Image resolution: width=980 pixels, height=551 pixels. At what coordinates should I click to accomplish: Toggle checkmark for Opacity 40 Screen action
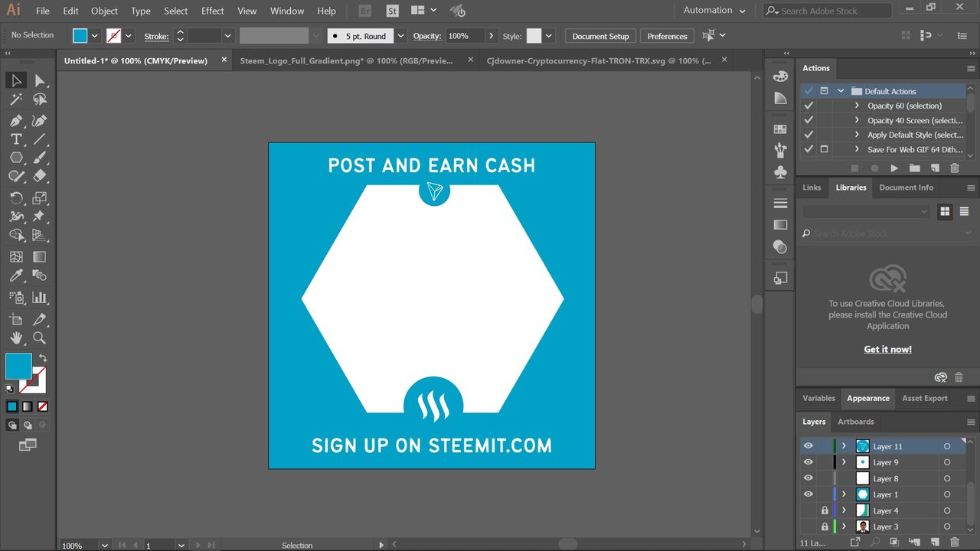click(x=808, y=120)
